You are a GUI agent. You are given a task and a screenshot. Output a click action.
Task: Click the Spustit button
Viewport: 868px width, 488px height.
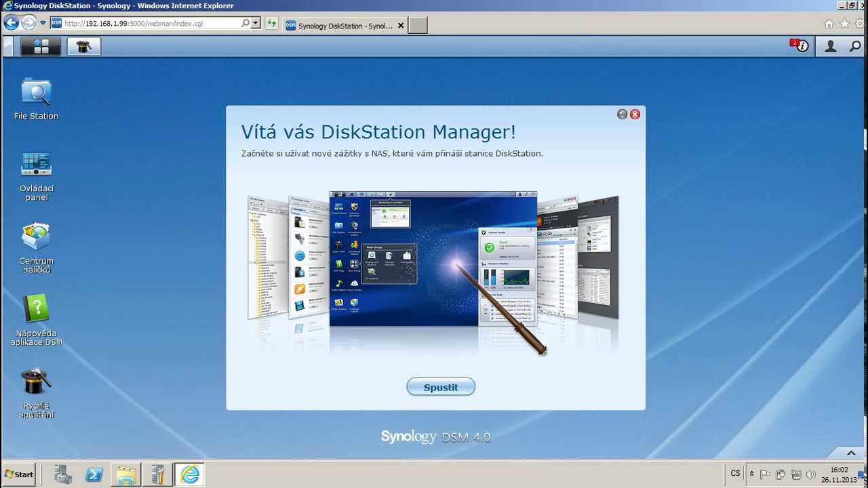(x=441, y=387)
